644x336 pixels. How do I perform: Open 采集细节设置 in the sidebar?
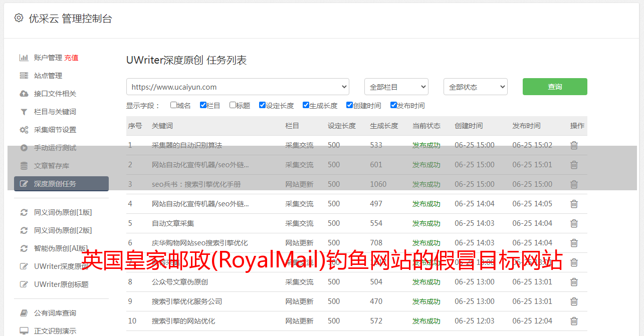pos(55,130)
